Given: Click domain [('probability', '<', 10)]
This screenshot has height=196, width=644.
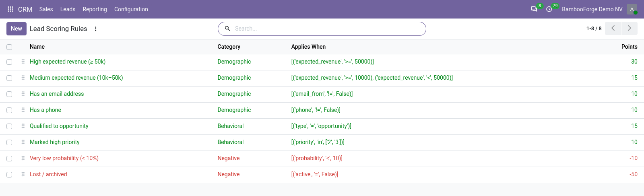Looking at the screenshot, I should (317, 158).
